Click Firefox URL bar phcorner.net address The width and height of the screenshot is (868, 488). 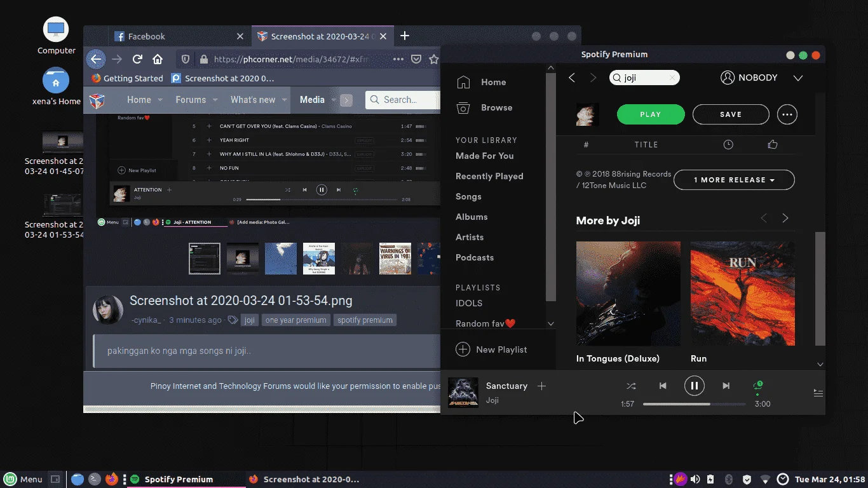click(290, 59)
